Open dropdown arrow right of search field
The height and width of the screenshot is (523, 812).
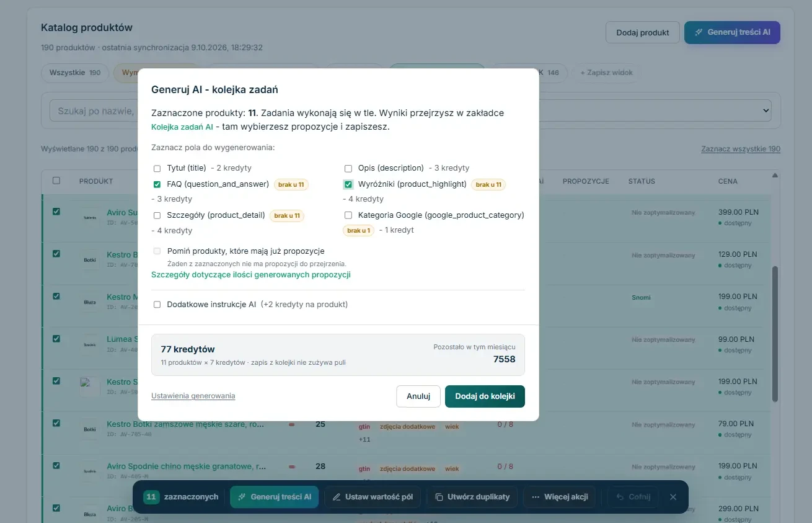[x=766, y=111]
